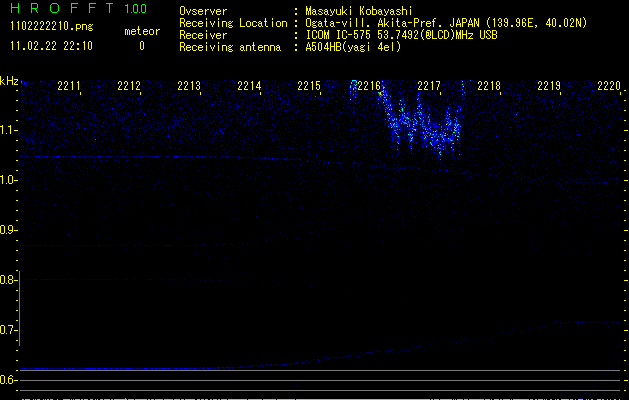Click the date stamp 11.02.22 22:10
The image size is (629, 400).
(51, 46)
